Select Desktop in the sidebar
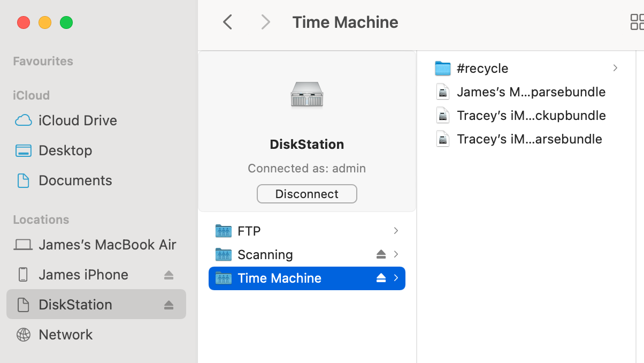Screen dimensions: 644x363 click(65, 150)
